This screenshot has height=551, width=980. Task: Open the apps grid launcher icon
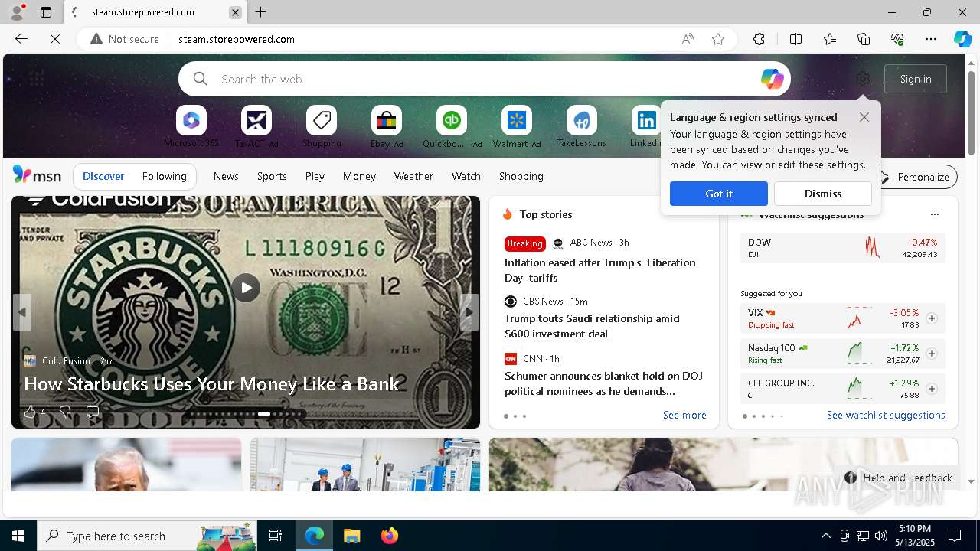pyautogui.click(x=36, y=79)
